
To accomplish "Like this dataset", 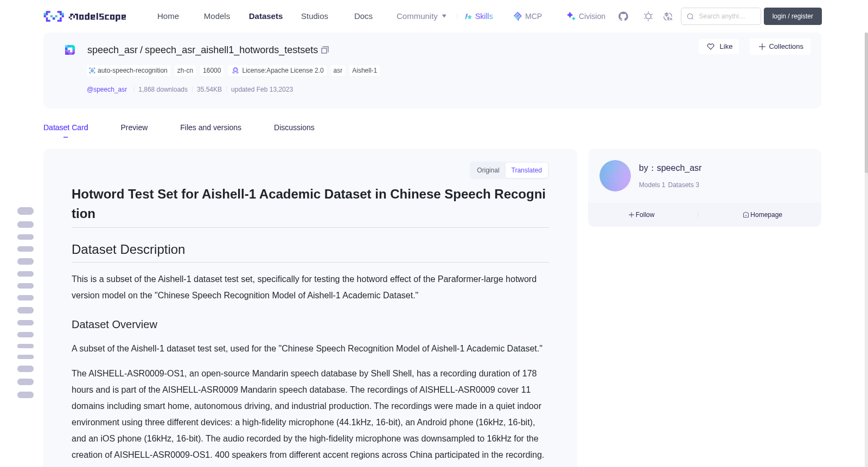I will pos(719,47).
